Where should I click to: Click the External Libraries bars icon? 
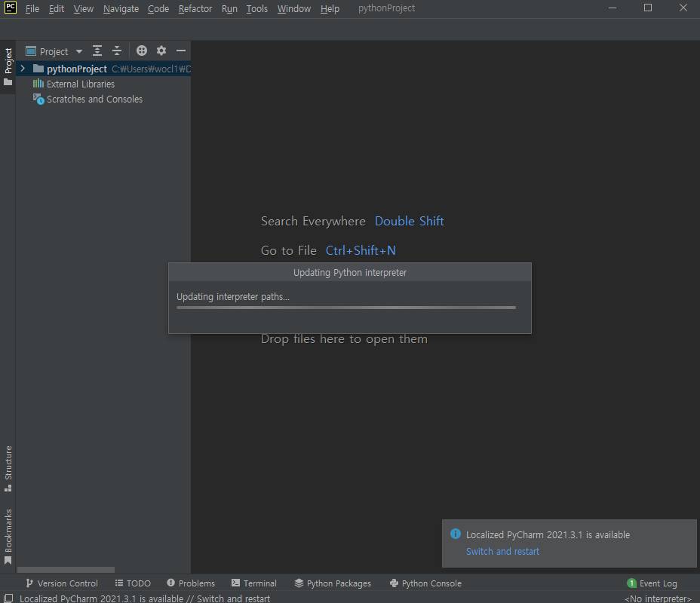pos(38,84)
